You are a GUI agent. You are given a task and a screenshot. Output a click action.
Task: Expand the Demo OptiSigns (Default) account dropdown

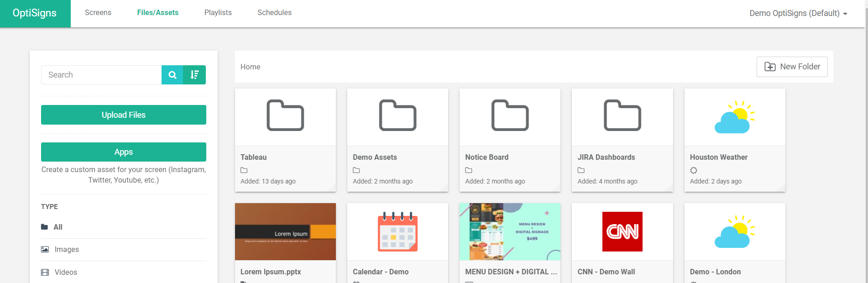(x=798, y=13)
